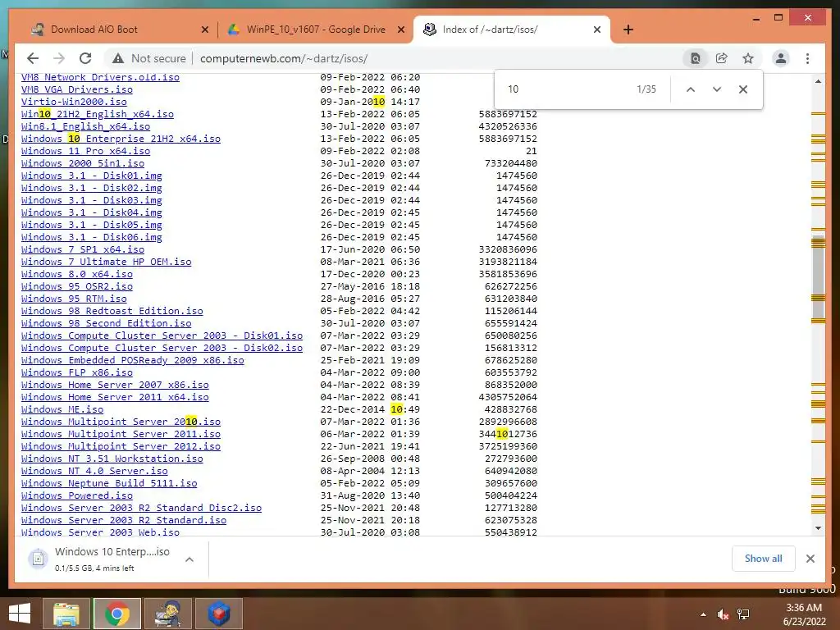Click the find-in-page icon in address bar
Viewport: 840px width, 630px height.
click(x=696, y=58)
